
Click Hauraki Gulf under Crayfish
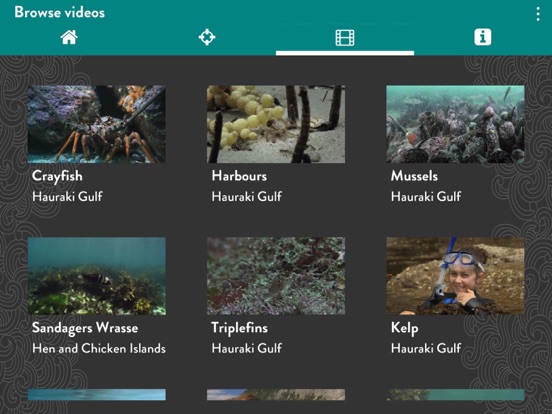point(67,196)
